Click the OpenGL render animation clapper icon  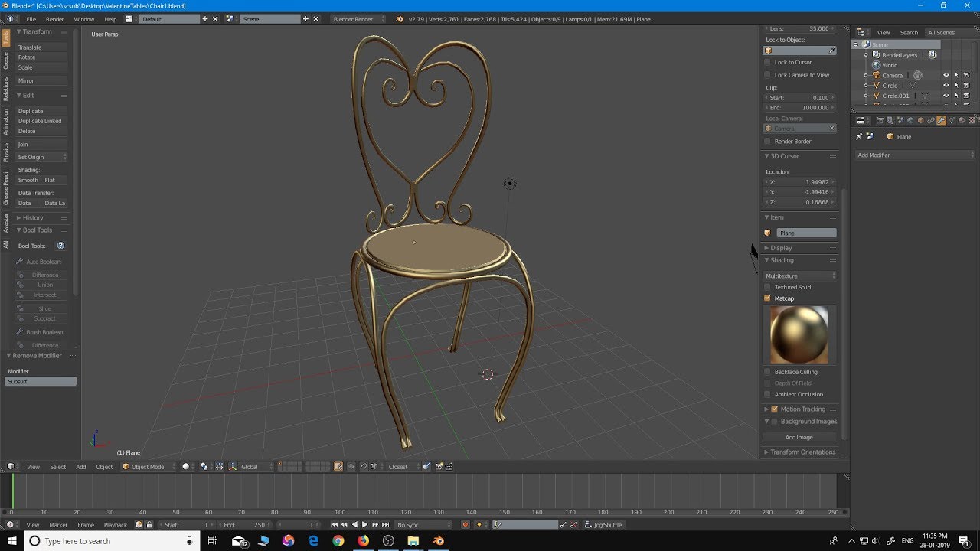[449, 467]
